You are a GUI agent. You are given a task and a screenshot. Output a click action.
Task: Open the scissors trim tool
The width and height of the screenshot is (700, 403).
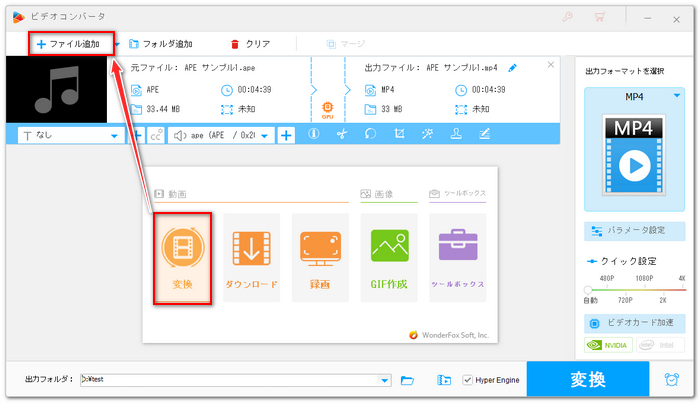pyautogui.click(x=342, y=133)
